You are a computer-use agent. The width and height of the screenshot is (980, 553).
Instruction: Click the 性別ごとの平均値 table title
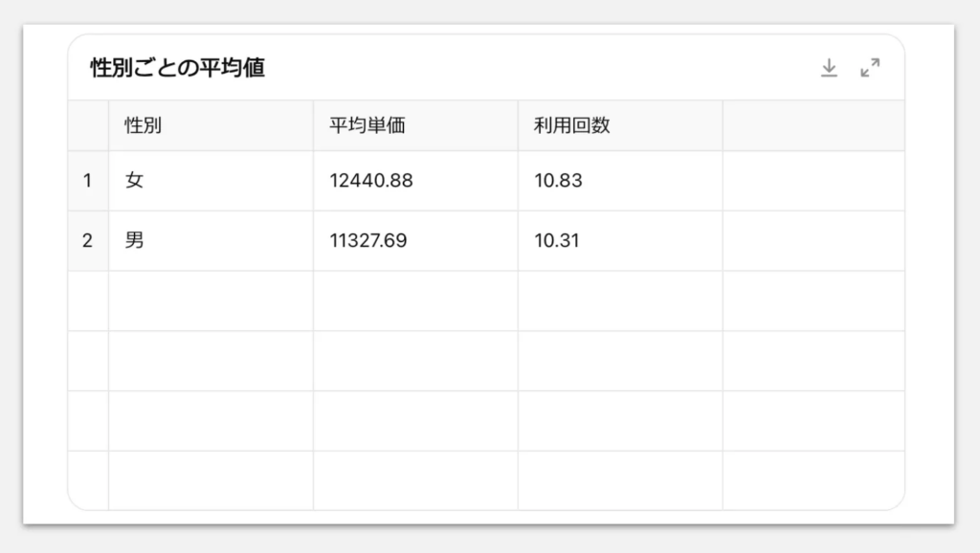177,68
